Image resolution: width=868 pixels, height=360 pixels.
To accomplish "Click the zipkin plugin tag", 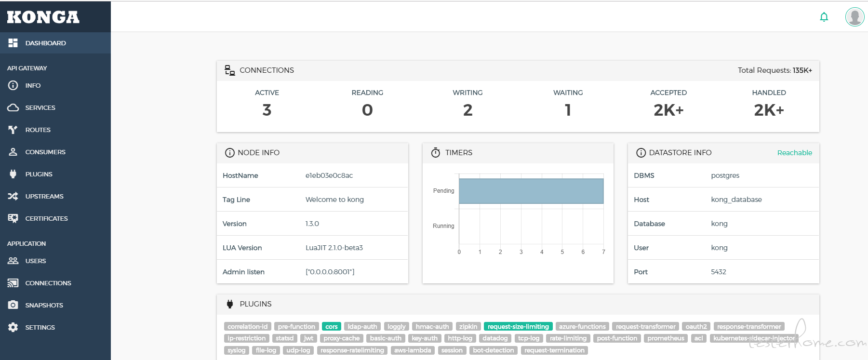I will tap(468, 327).
